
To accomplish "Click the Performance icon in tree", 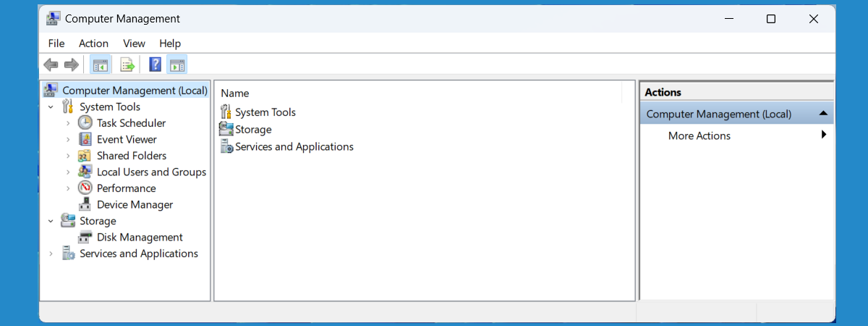I will pyautogui.click(x=85, y=188).
